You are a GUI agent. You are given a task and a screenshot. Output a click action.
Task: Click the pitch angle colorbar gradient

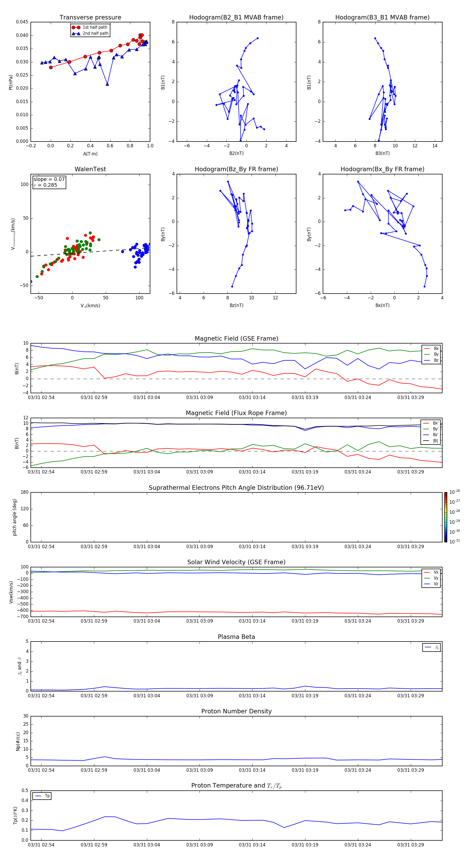(446, 517)
